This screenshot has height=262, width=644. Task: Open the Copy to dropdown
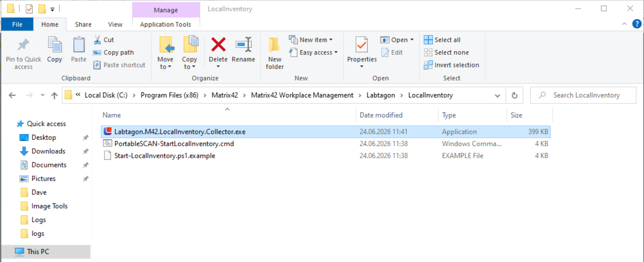coord(189,53)
